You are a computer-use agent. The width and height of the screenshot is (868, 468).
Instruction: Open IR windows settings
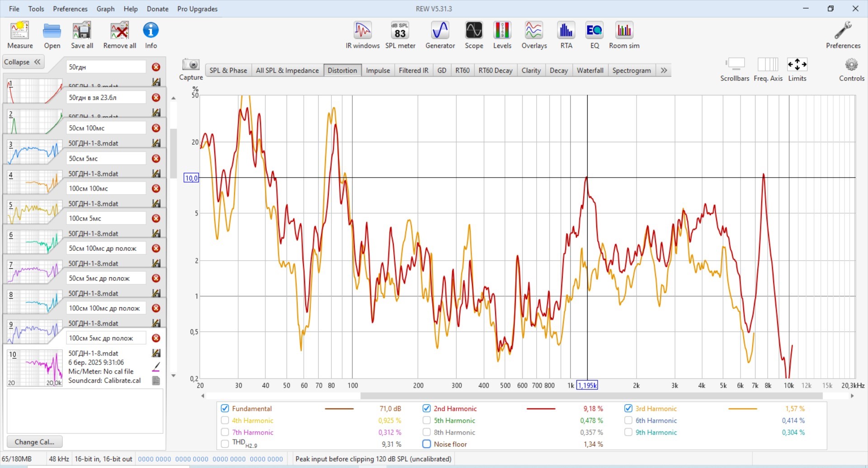[x=363, y=35]
